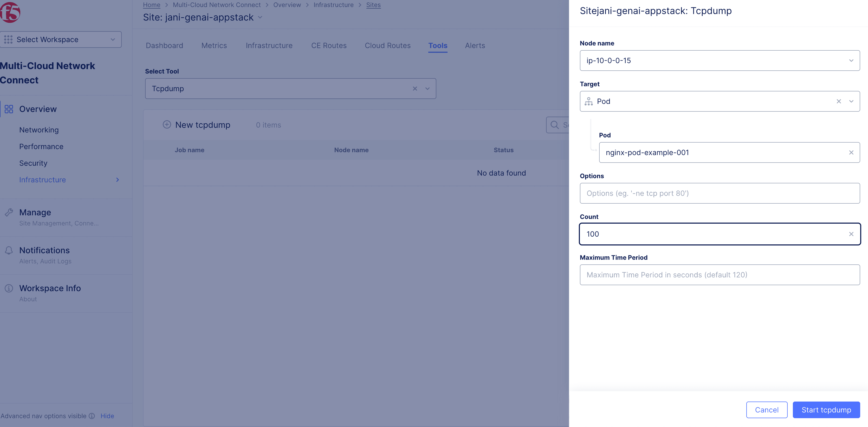Expand the site name dropdown chevron
The height and width of the screenshot is (427, 868).
(260, 17)
